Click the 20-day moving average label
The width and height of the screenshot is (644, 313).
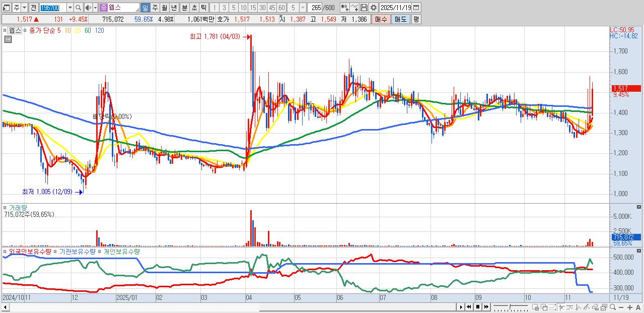pos(78,30)
